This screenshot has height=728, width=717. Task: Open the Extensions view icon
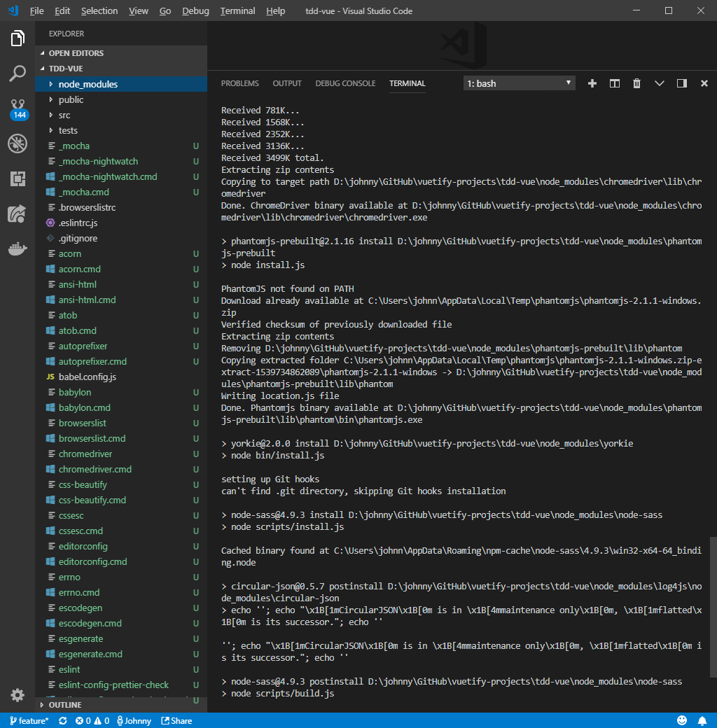18,178
